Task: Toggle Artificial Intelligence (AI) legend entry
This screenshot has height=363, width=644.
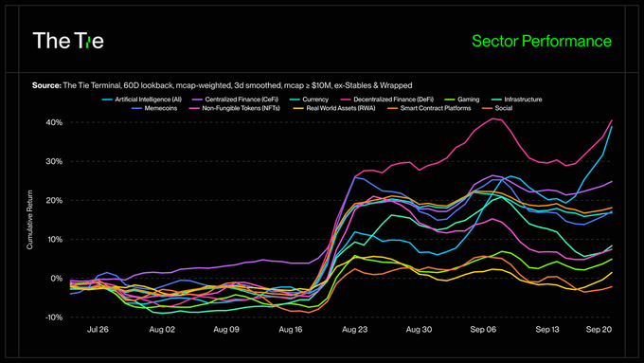Action: click(x=142, y=100)
